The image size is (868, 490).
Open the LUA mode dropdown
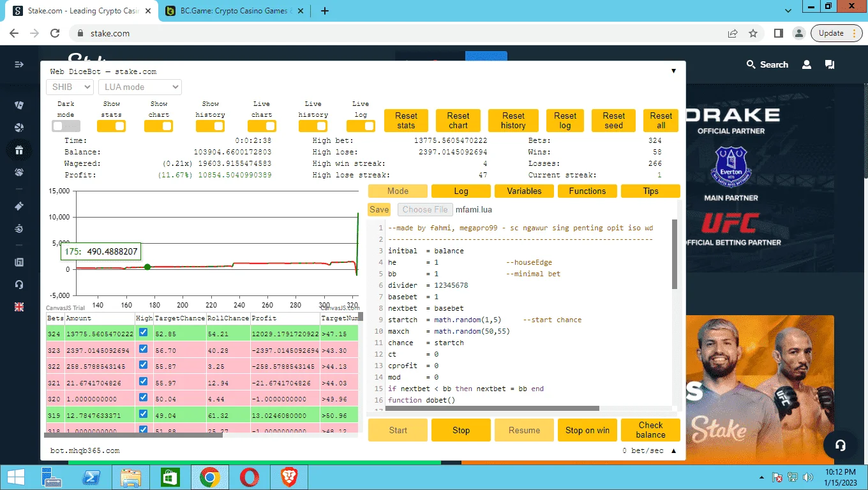pos(140,87)
